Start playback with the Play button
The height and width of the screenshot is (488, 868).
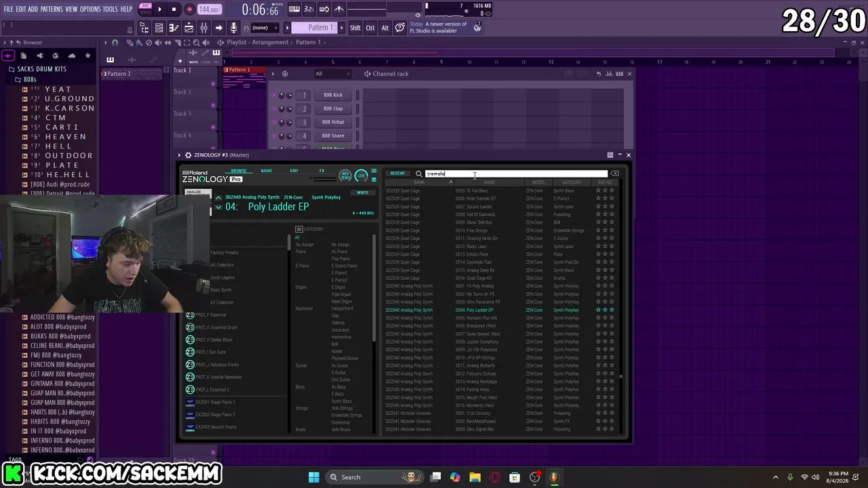(160, 9)
